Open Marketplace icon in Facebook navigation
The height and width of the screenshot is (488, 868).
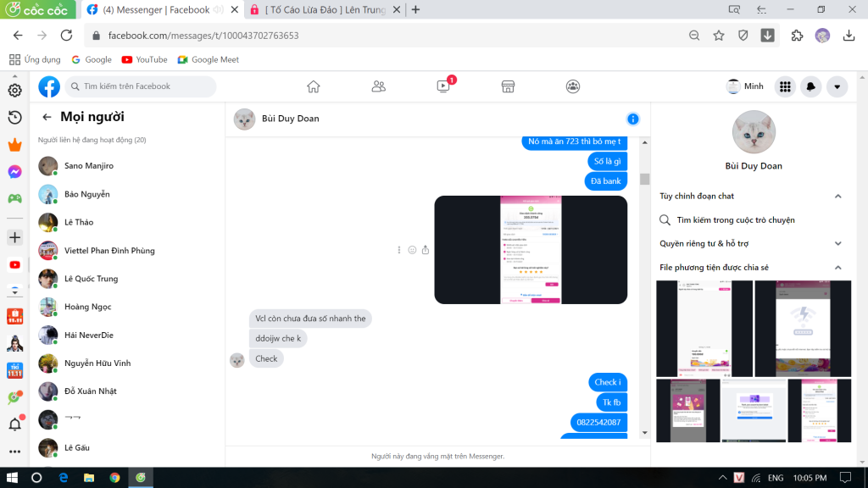(509, 86)
